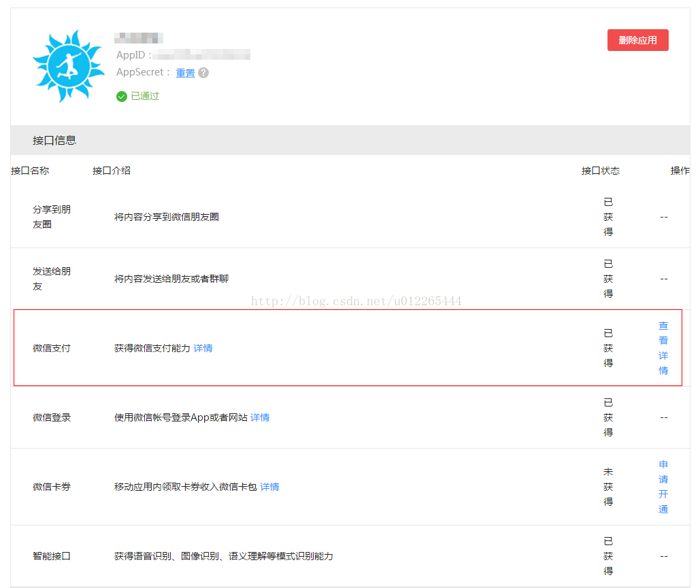This screenshot has height=588, width=700.
Task: Click the description 获得微信支付能力
Action: [x=152, y=348]
